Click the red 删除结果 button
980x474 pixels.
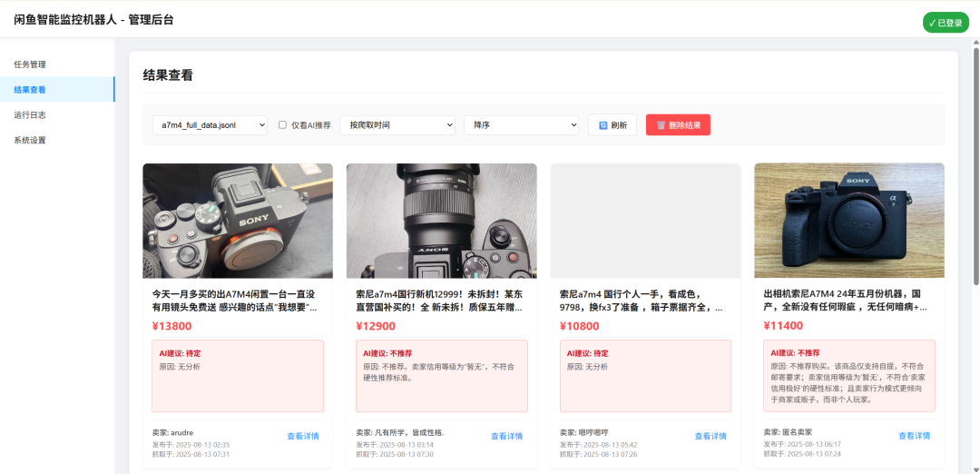click(x=678, y=125)
